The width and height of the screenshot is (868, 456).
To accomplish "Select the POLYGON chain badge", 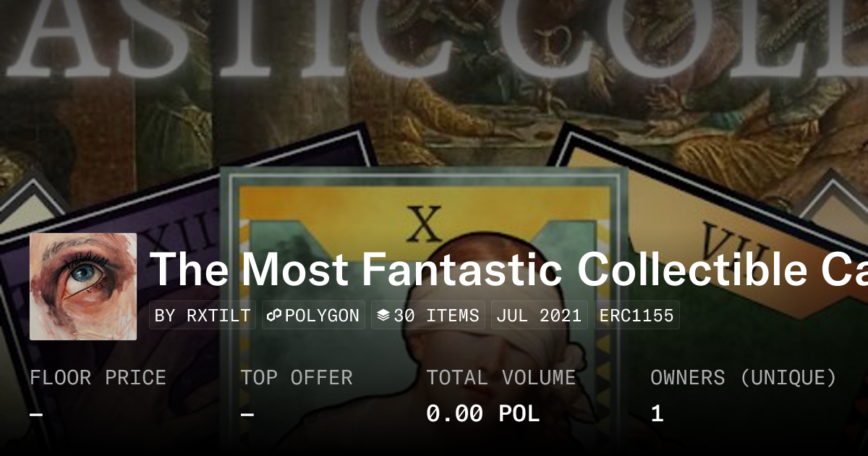I will [x=313, y=316].
